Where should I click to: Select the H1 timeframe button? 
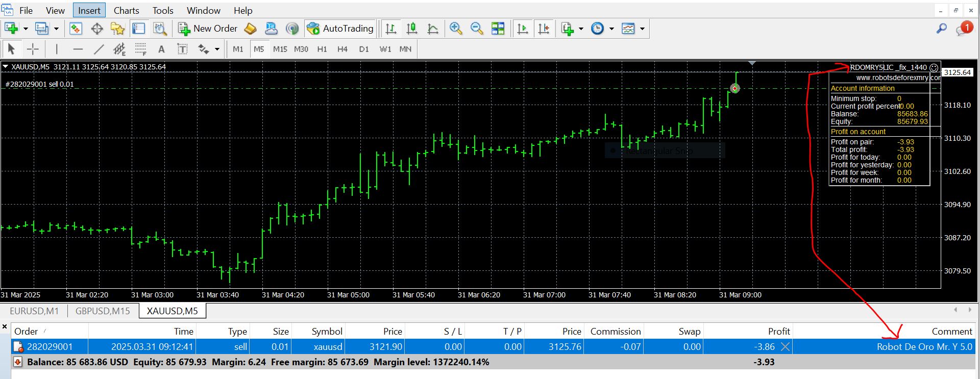pyautogui.click(x=322, y=49)
